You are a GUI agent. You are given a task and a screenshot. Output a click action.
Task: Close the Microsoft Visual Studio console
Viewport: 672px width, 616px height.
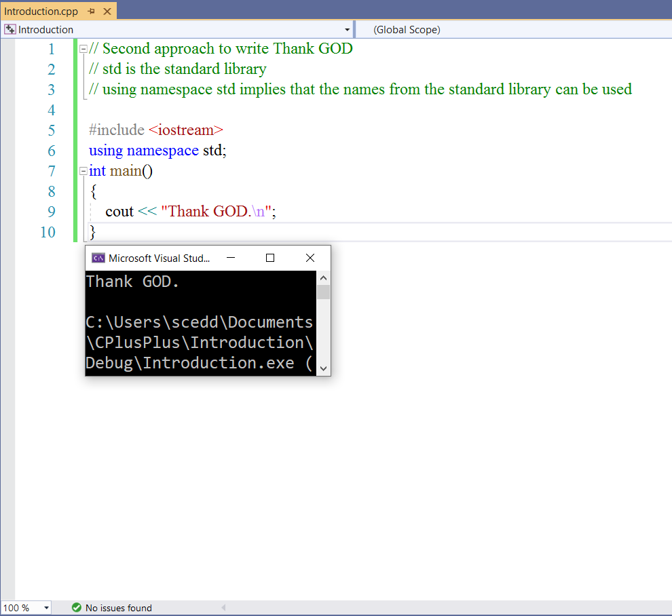pos(310,258)
